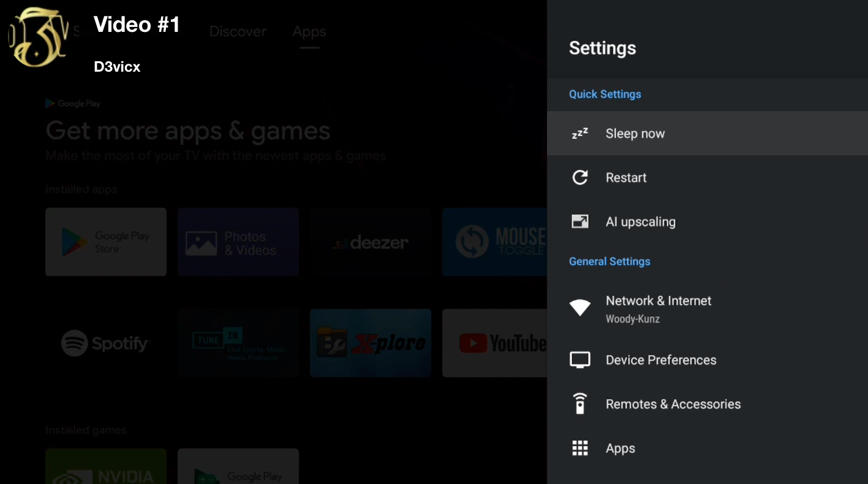
Task: Open the Google Play Store app tile
Action: coord(106,242)
